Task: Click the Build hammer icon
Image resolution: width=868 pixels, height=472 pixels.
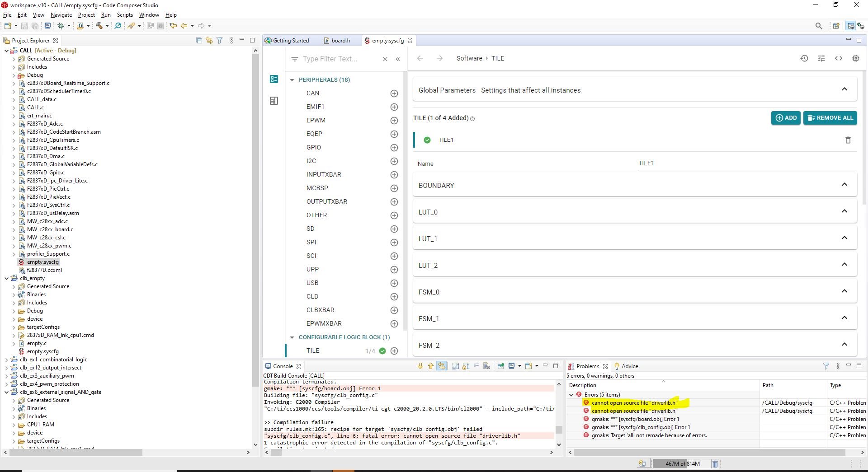Action: [x=99, y=26]
